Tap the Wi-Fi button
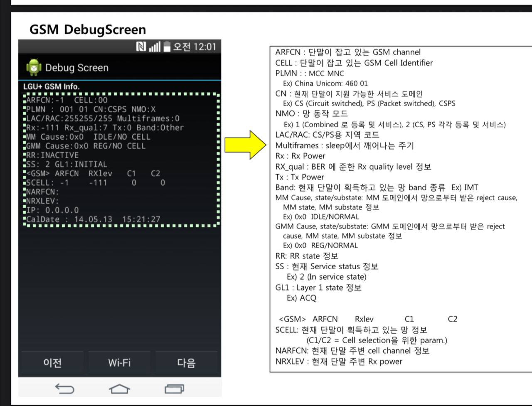 click(x=119, y=363)
